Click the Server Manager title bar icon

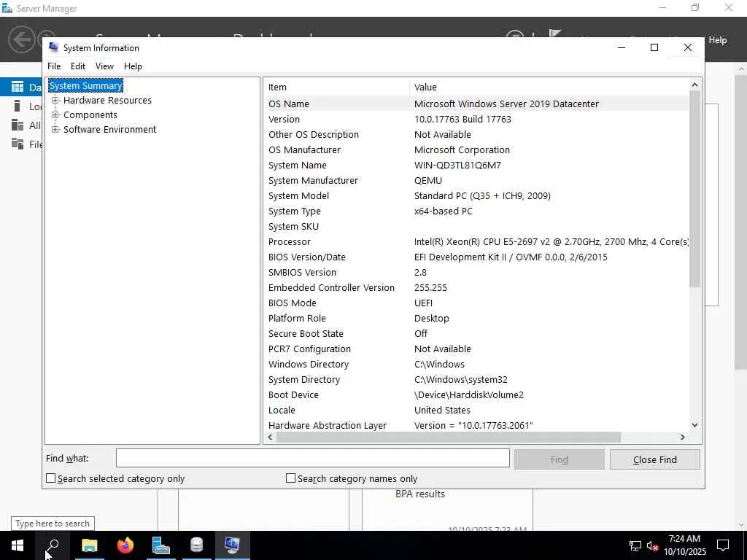click(x=7, y=8)
